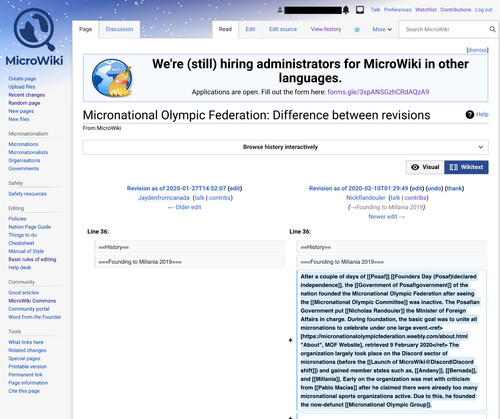
Task: Click the search magnifier icon
Action: click(x=492, y=29)
